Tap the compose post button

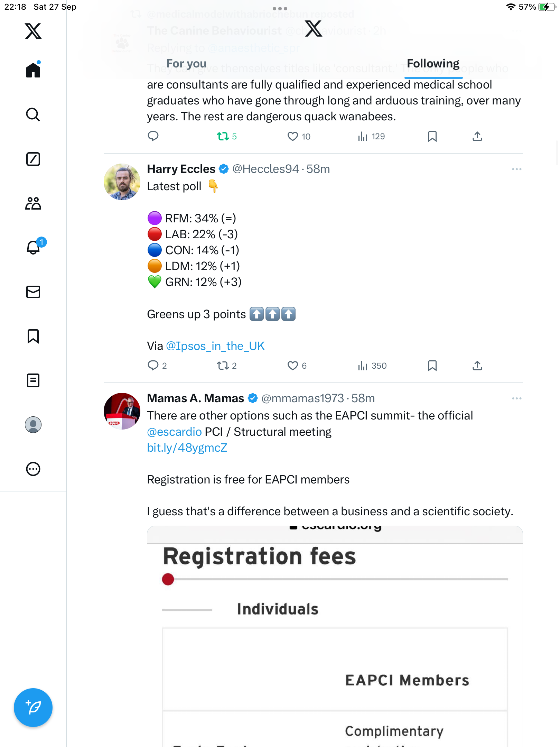click(x=33, y=708)
